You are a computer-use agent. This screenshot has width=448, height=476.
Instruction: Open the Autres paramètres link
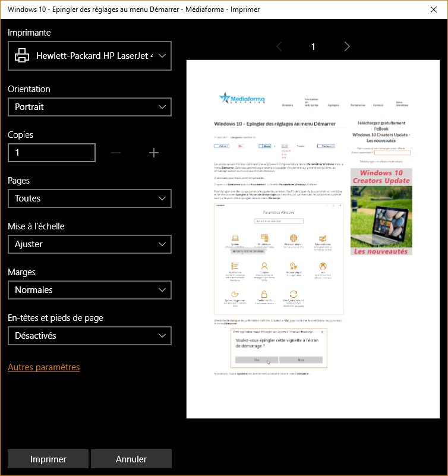44,367
